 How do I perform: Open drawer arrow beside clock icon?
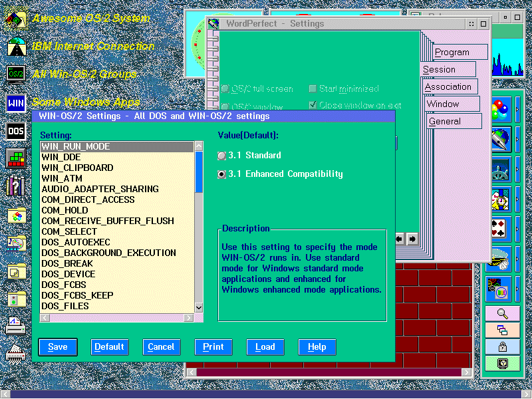pos(517,199)
